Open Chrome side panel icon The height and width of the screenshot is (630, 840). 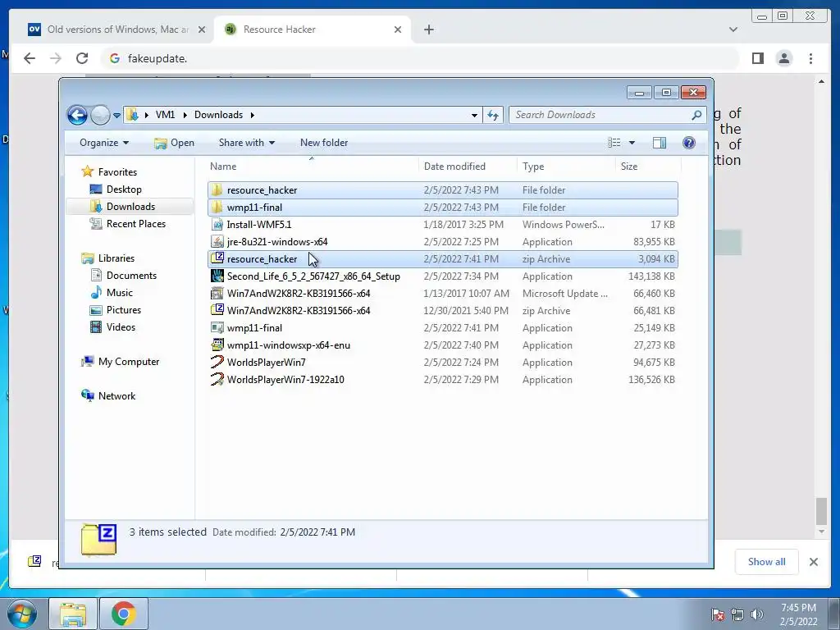(757, 58)
